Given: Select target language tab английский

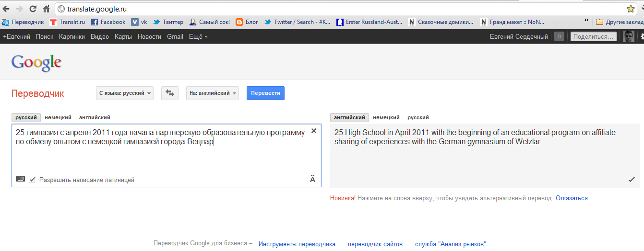Looking at the screenshot, I should (x=350, y=117).
